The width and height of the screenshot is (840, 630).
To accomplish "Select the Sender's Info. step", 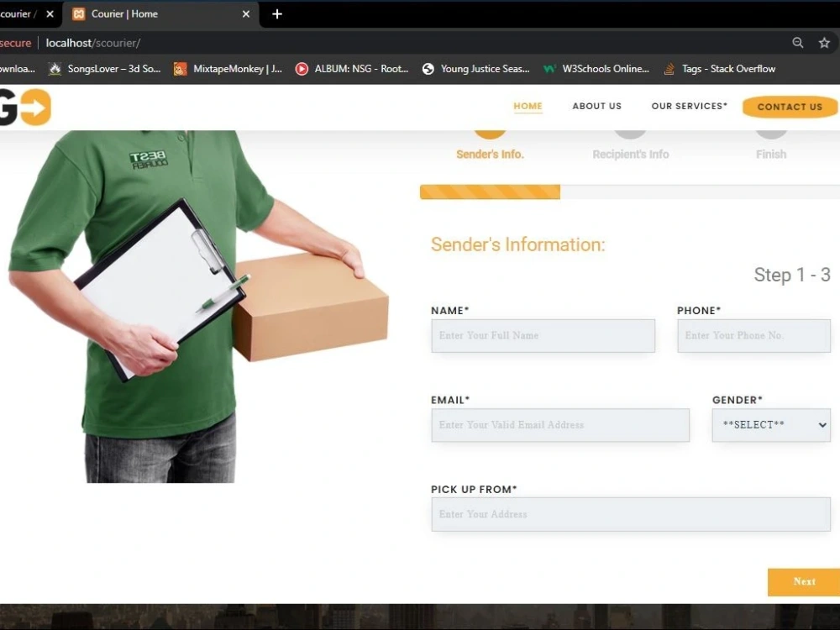I will [491, 155].
